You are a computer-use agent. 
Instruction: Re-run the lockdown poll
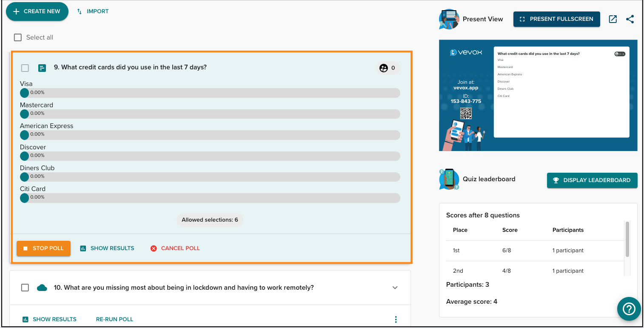click(x=114, y=319)
